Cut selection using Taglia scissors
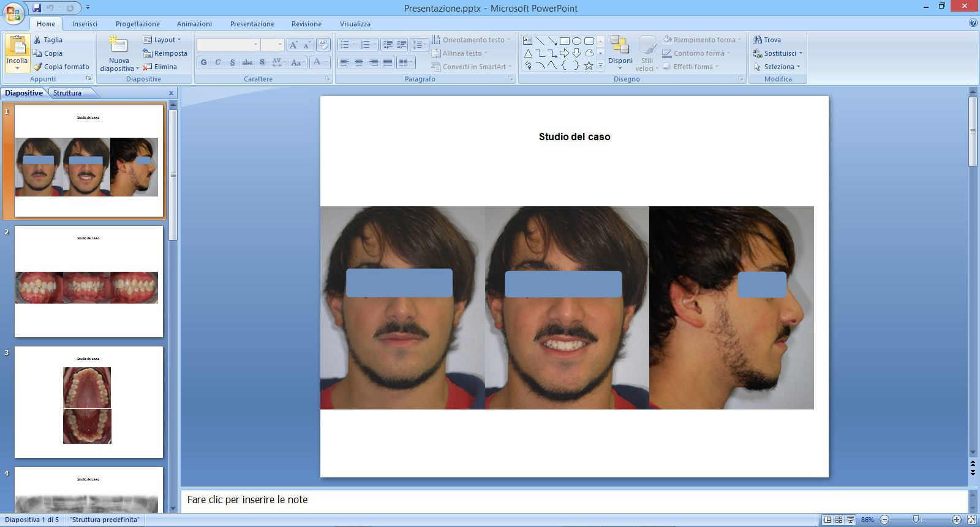Image resolution: width=980 pixels, height=527 pixels. click(48, 40)
